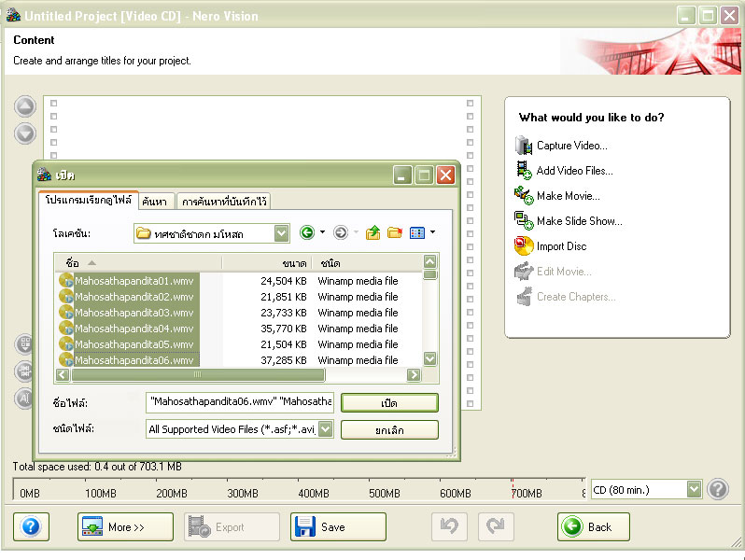
Task: Click the Capture Video icon
Action: [x=524, y=146]
